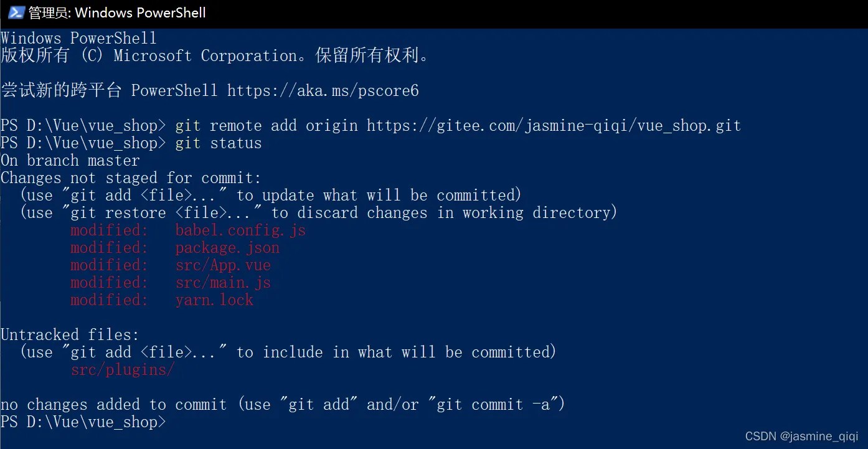Click the On branch master line

pyautogui.click(x=70, y=161)
